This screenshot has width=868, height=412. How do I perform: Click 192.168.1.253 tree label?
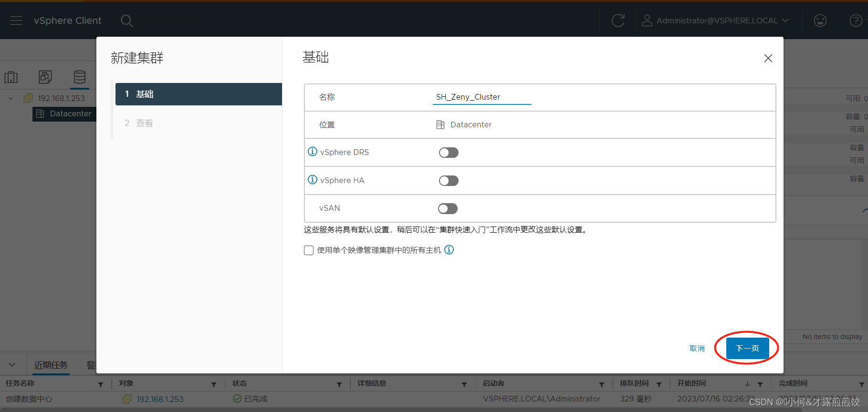click(x=62, y=98)
